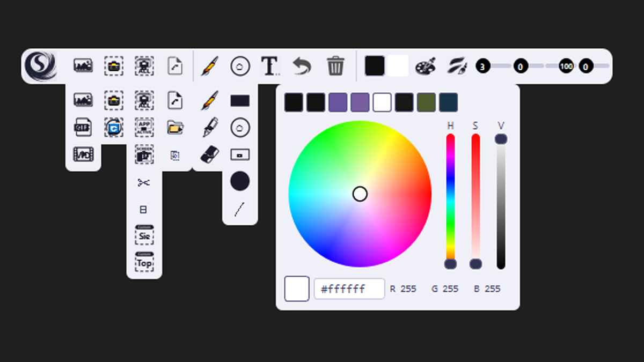Screen dimensions: 644x362
Task: Clear annotations with the trash icon
Action: [x=336, y=66]
